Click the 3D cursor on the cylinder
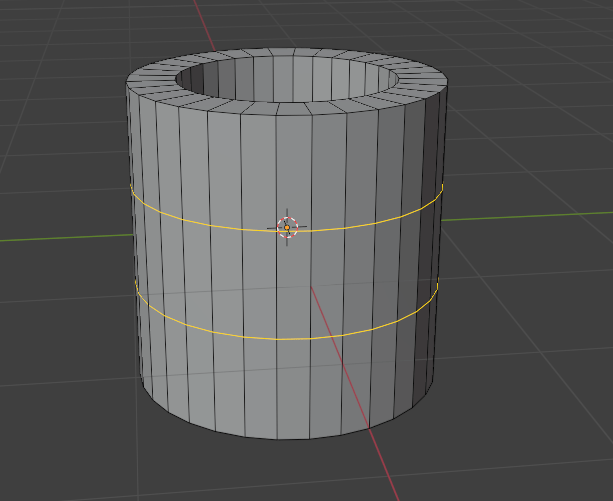This screenshot has width=613, height=501. tap(287, 227)
